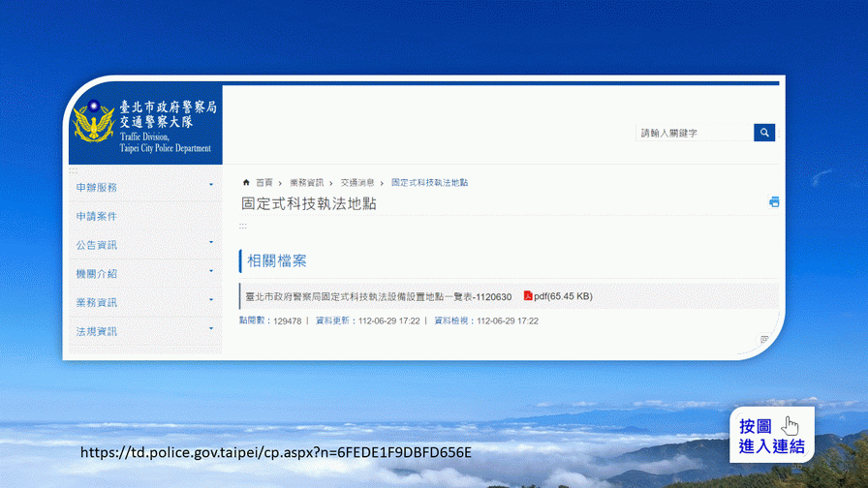Expand the 法規資訊 menu arrow

point(211,330)
